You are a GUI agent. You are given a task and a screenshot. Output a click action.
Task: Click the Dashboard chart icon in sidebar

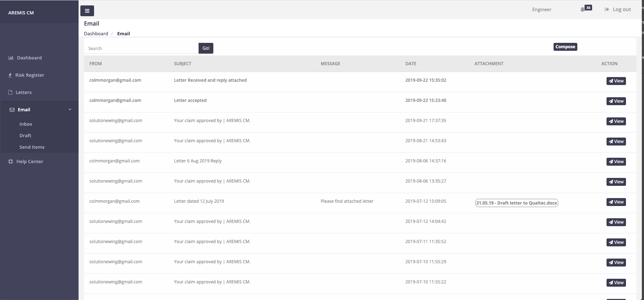11,58
